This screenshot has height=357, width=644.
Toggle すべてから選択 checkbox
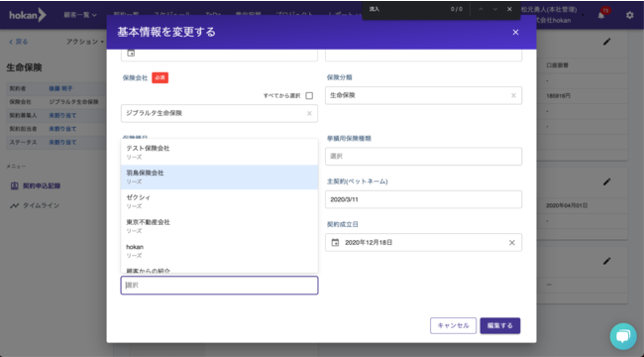[309, 96]
